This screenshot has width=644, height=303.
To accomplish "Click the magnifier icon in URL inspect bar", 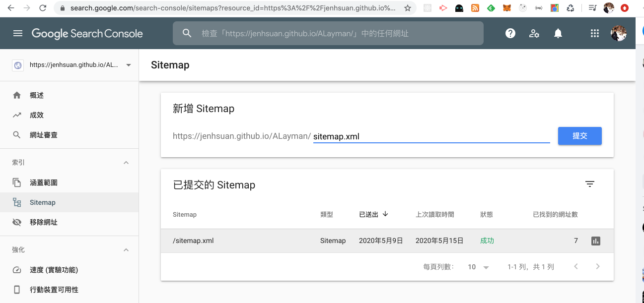I will (x=187, y=33).
